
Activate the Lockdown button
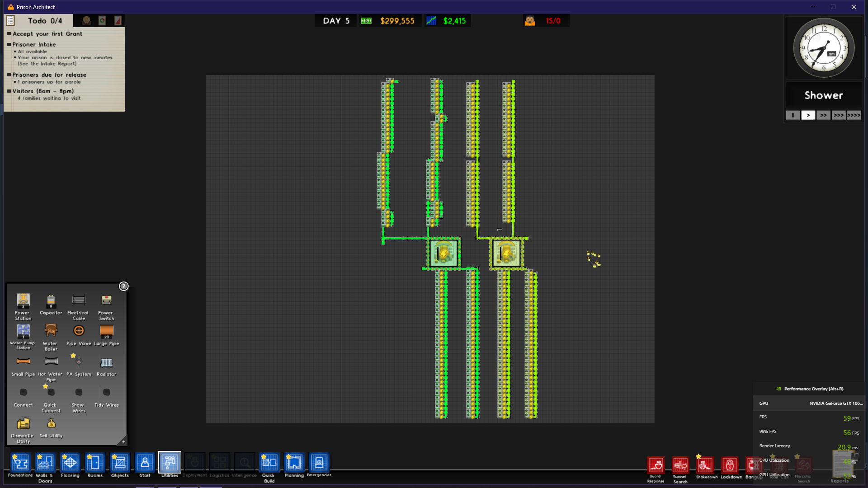point(731,468)
